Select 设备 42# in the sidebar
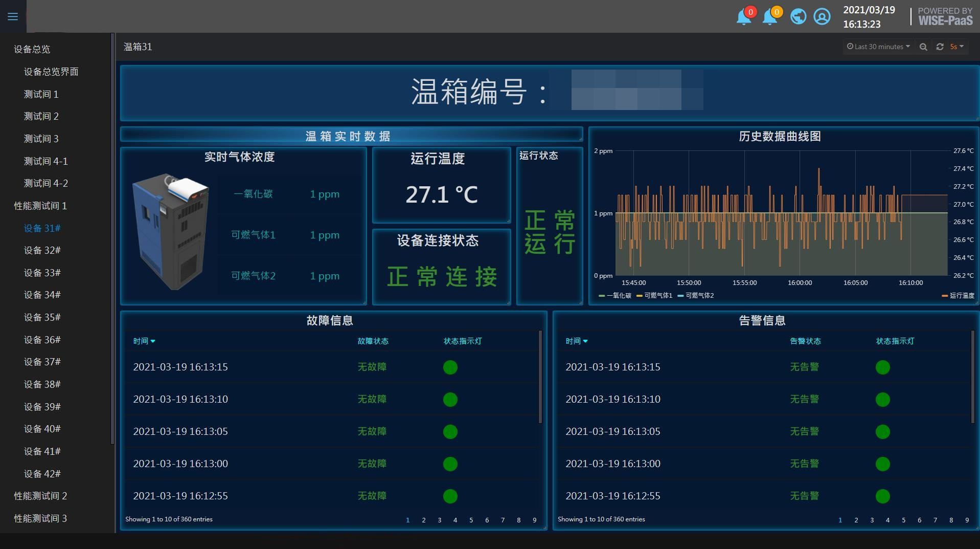Image resolution: width=980 pixels, height=549 pixels. click(x=42, y=474)
